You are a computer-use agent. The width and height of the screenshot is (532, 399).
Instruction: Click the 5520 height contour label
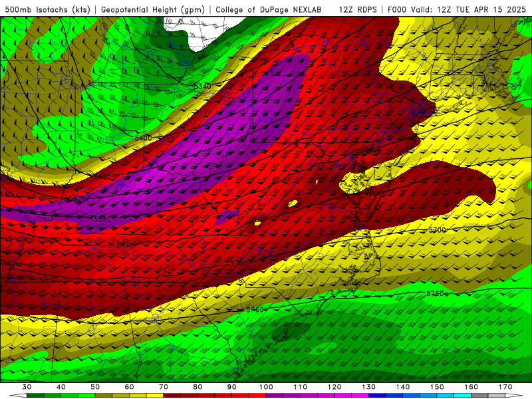tap(77, 198)
